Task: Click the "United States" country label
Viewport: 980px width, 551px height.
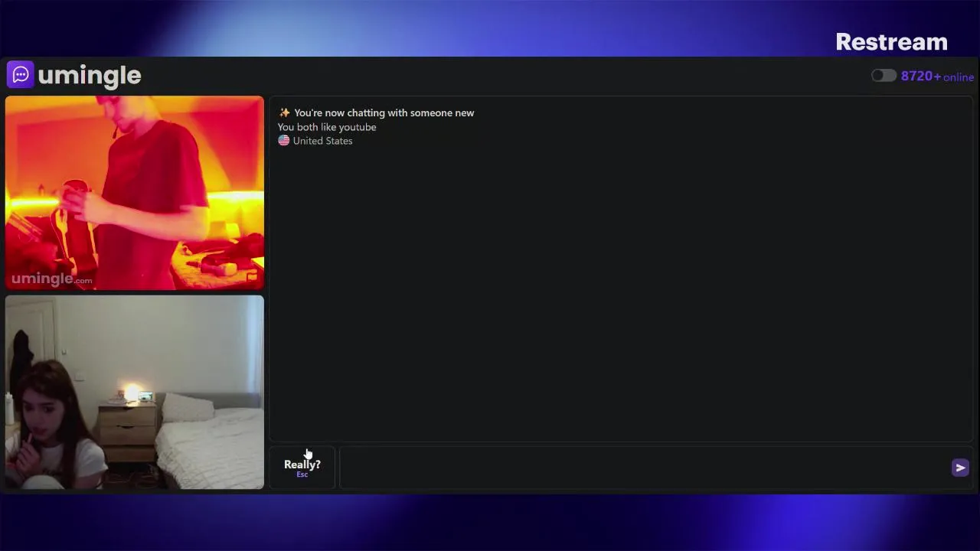Action: (x=322, y=141)
